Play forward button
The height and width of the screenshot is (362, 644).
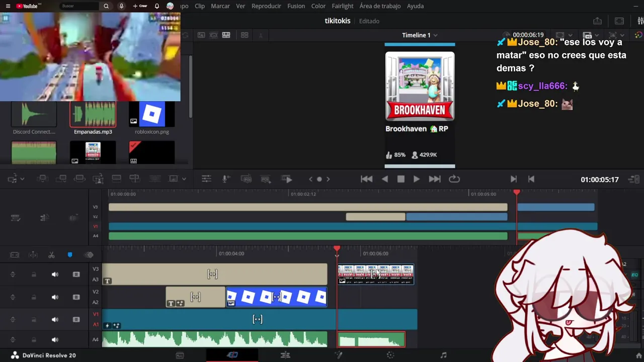[x=417, y=179]
